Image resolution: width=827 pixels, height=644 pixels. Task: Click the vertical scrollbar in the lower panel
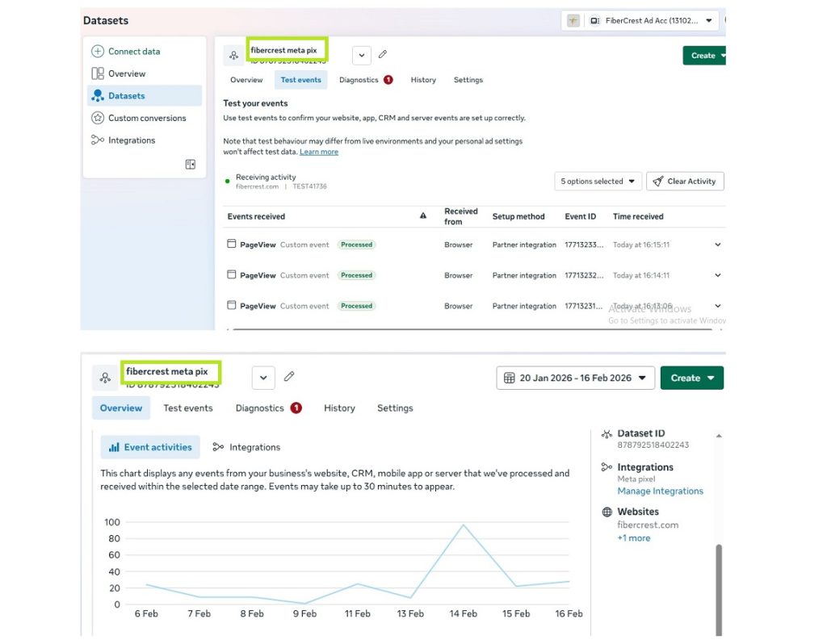718,581
